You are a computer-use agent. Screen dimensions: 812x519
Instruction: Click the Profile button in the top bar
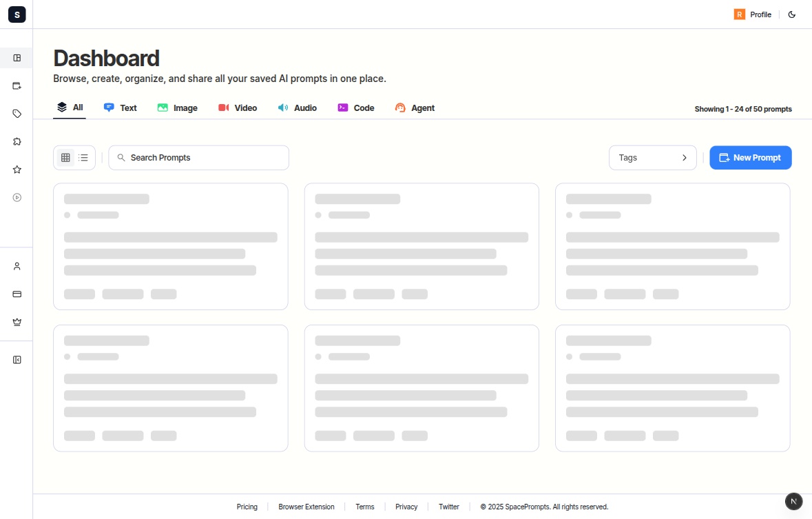coord(753,14)
